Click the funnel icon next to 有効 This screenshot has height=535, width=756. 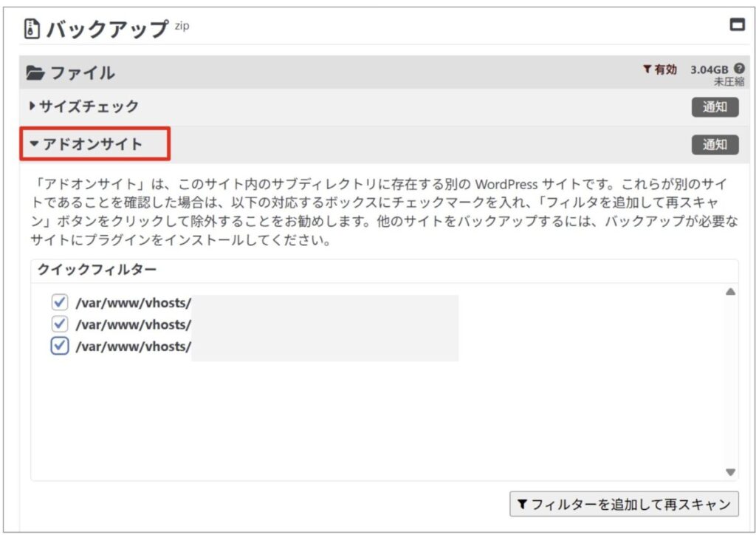(647, 69)
